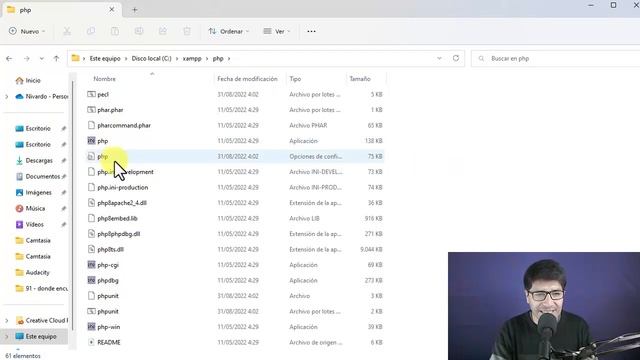Click the Paste clipboard icon
Viewport: 640px width, 360px height.
(115, 31)
